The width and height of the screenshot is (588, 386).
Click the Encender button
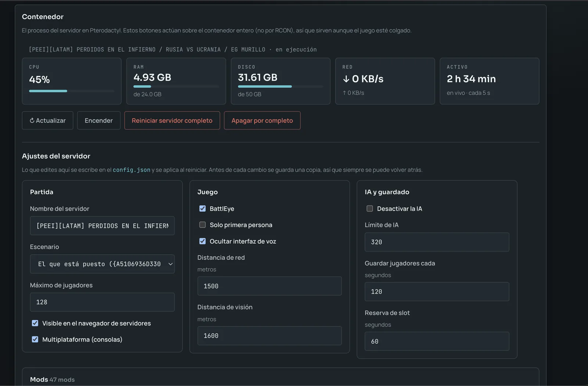pyautogui.click(x=98, y=121)
